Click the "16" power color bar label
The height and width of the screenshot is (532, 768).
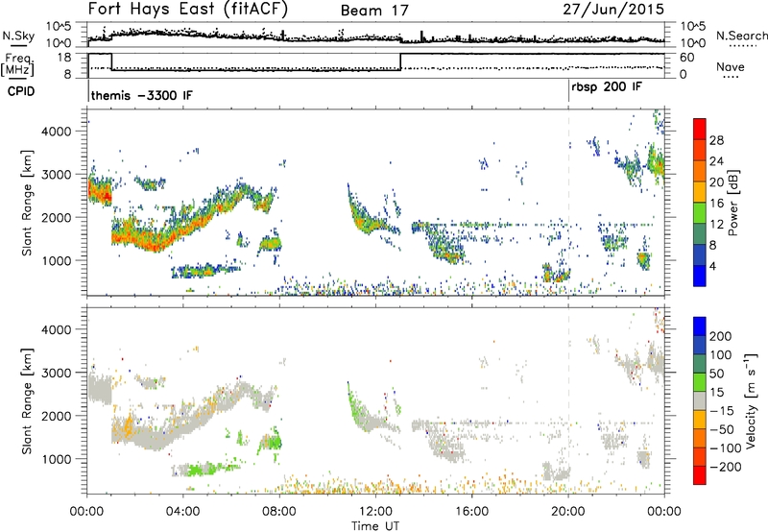pyautogui.click(x=716, y=204)
